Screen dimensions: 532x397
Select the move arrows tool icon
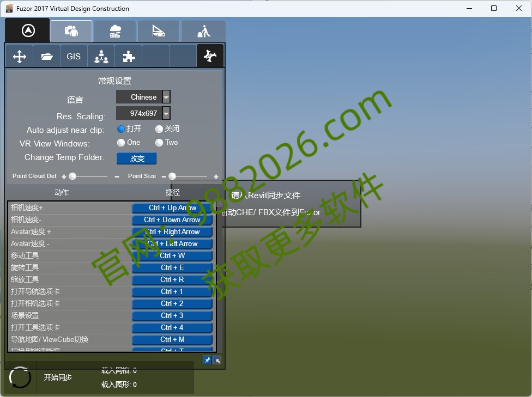(19, 56)
